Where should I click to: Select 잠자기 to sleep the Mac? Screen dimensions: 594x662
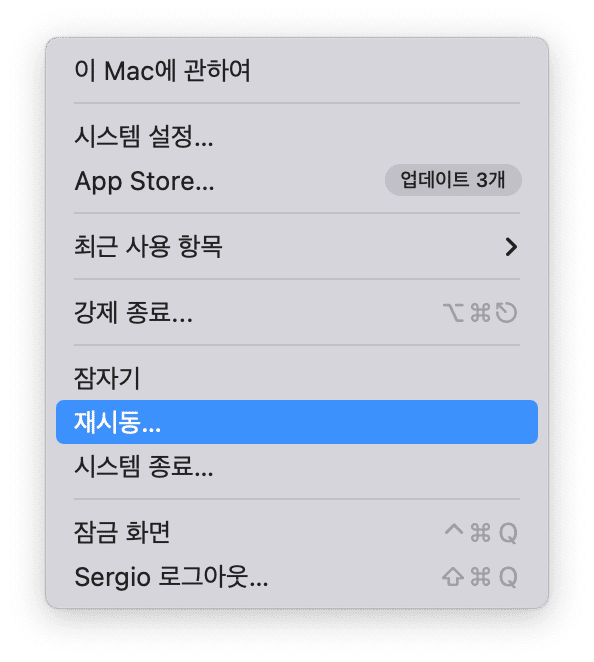297,378
